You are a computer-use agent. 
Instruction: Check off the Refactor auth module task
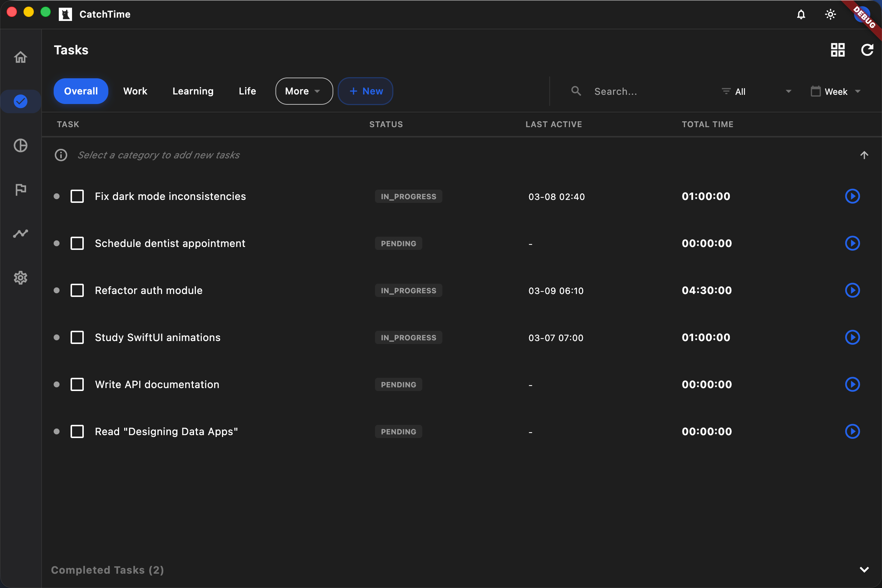(77, 290)
